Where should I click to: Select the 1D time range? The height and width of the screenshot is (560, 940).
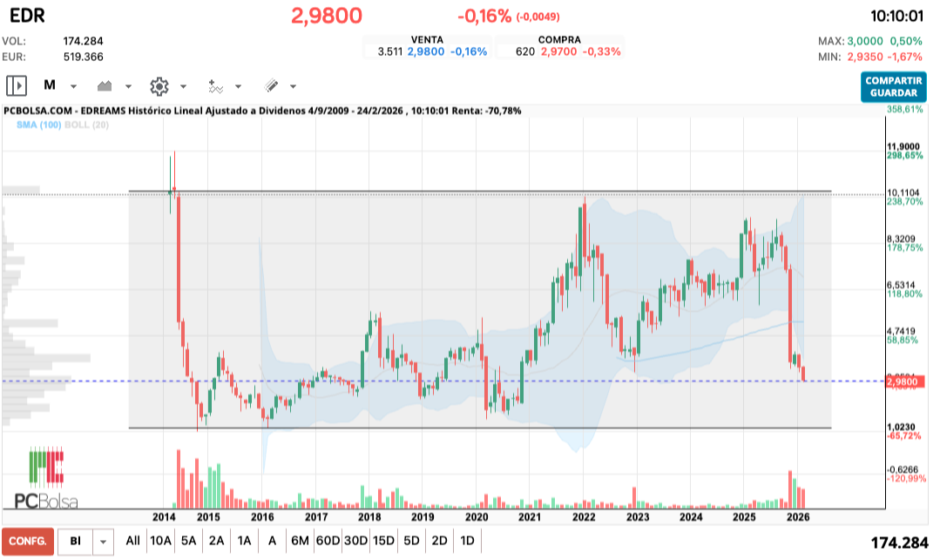(467, 541)
